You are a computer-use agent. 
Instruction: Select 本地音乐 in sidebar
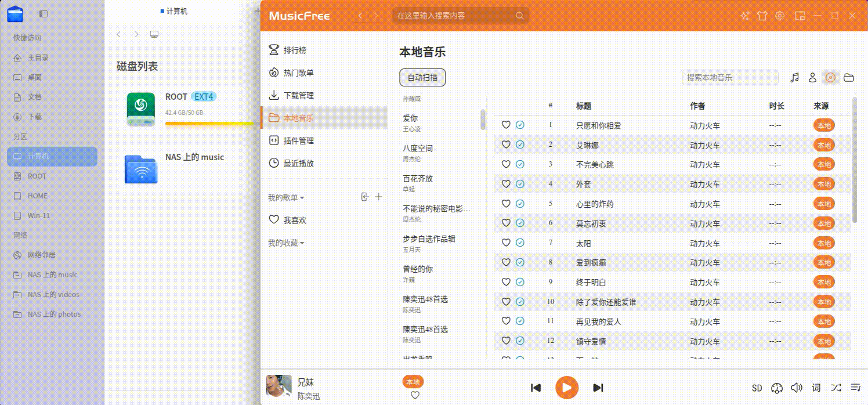tap(324, 118)
